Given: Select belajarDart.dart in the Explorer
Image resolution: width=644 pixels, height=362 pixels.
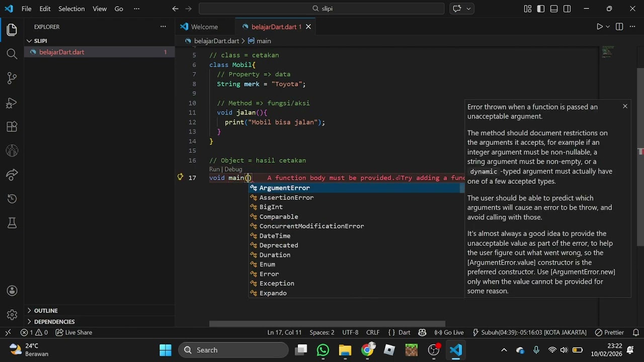Looking at the screenshot, I should point(99,52).
